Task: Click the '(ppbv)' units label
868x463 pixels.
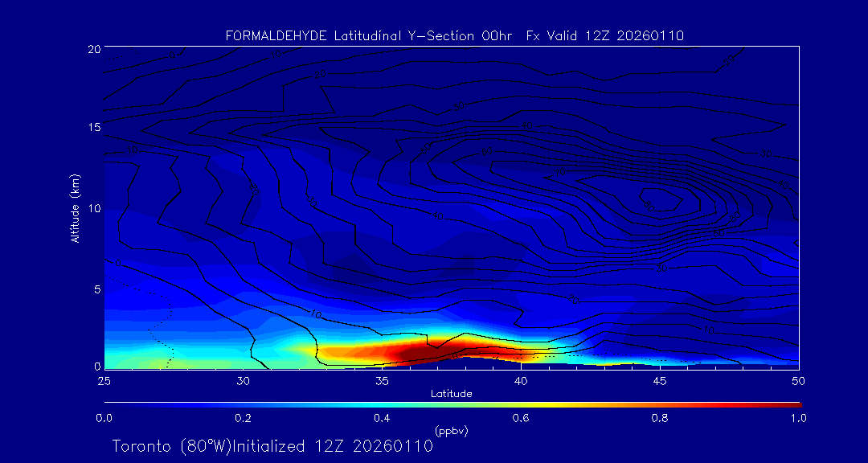Action: [451, 431]
